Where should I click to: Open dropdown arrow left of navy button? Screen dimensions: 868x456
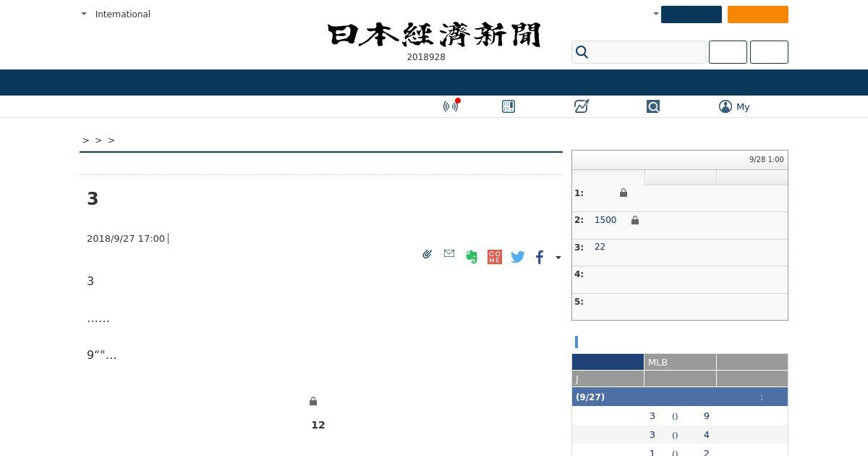tap(656, 14)
